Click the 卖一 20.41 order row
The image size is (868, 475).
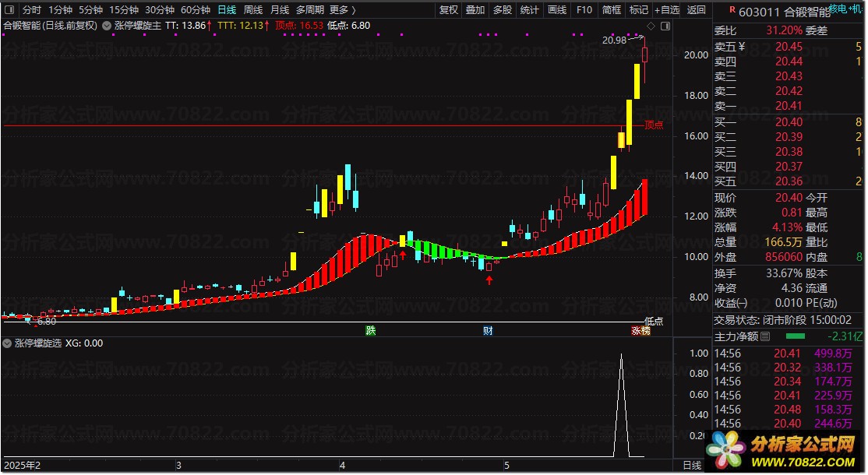pos(789,106)
